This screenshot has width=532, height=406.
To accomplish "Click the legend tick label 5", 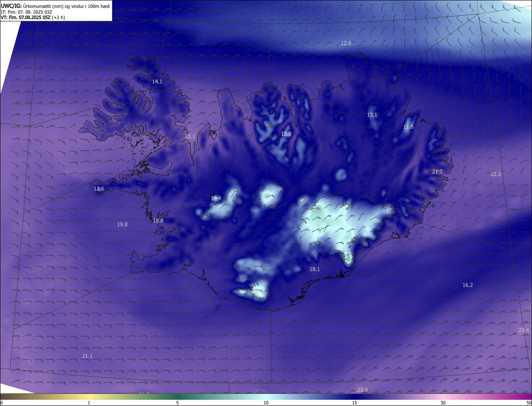I will click(x=177, y=403).
